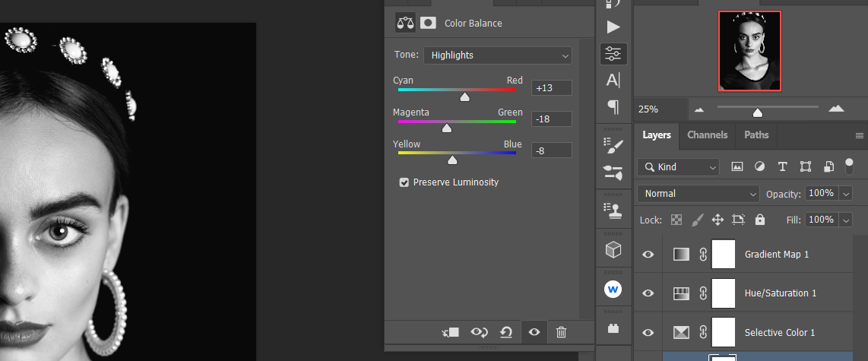This screenshot has width=868, height=361.
Task: Open the Fill slider dropdown arrow
Action: 846,220
